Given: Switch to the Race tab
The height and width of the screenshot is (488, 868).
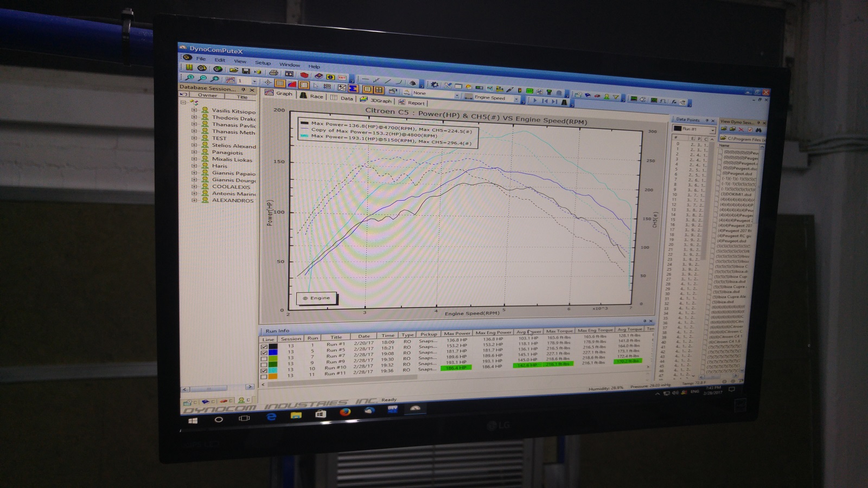Looking at the screenshot, I should 312,96.
